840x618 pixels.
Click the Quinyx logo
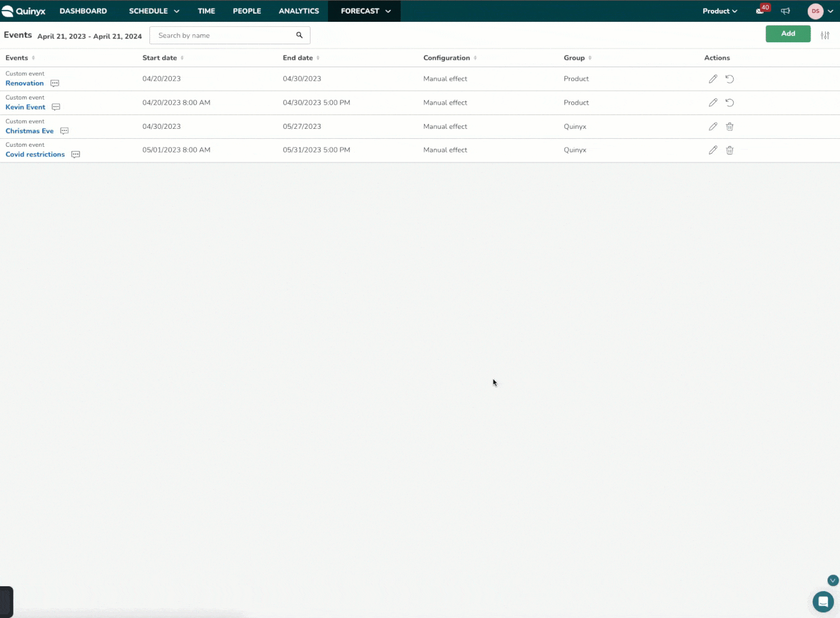(x=24, y=11)
